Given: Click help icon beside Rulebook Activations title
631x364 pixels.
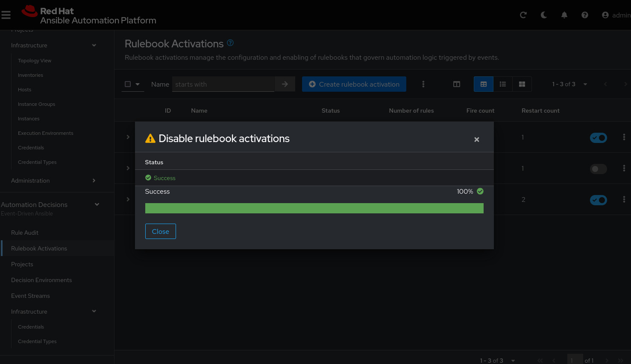Looking at the screenshot, I should (230, 43).
